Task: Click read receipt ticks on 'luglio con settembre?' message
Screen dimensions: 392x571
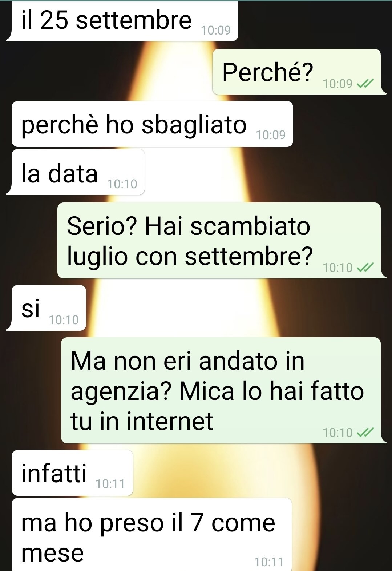Action: 365,268
